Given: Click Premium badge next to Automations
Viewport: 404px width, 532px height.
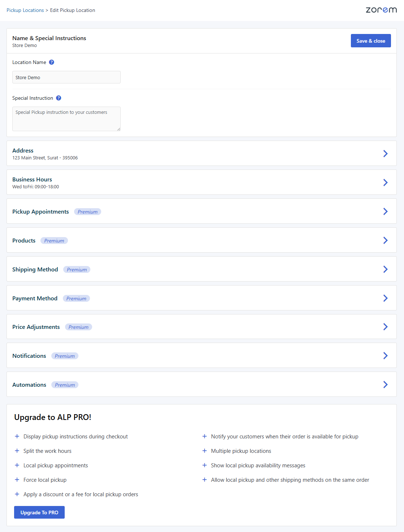Looking at the screenshot, I should click(x=65, y=385).
